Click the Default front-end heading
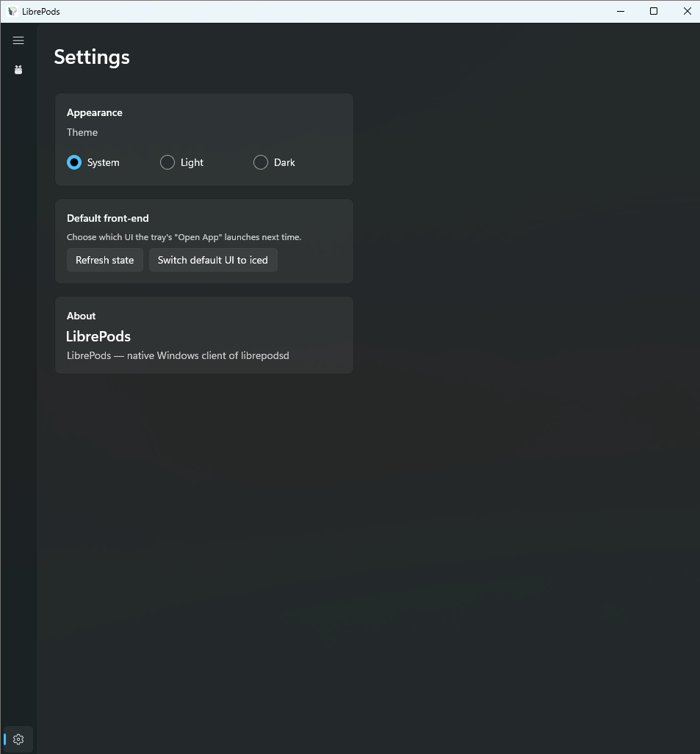The width and height of the screenshot is (700, 754). pyautogui.click(x=108, y=218)
